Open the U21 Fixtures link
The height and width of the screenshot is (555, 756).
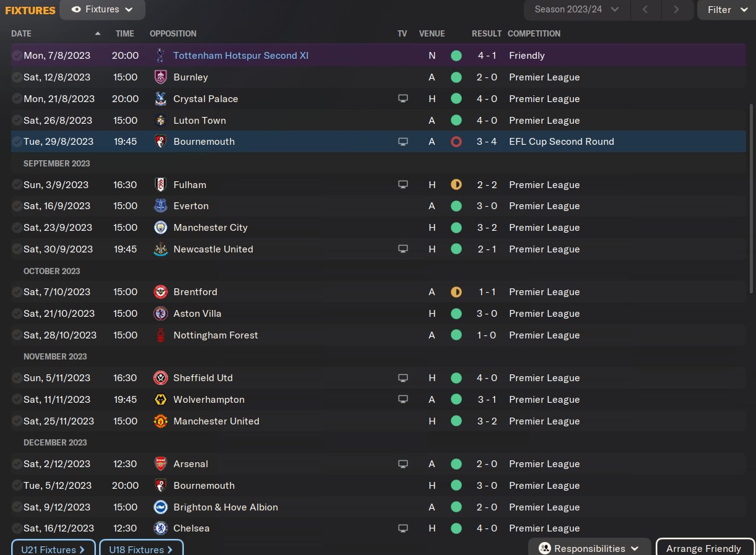click(53, 549)
